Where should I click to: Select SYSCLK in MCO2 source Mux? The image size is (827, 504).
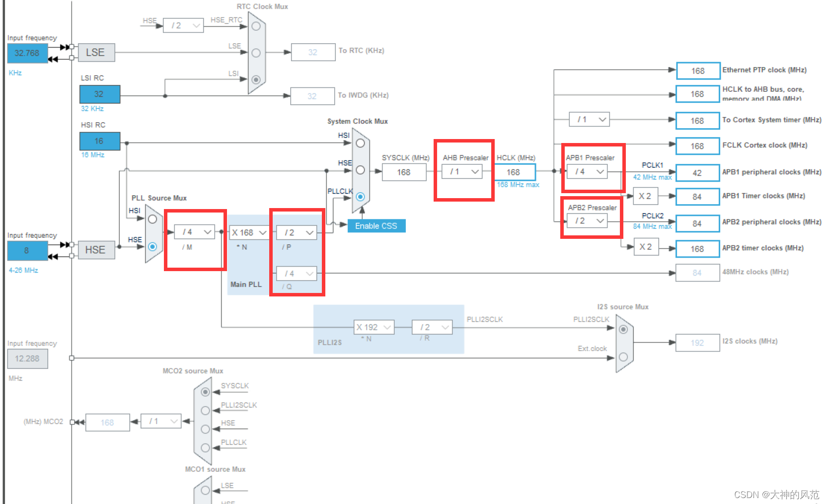(x=205, y=392)
